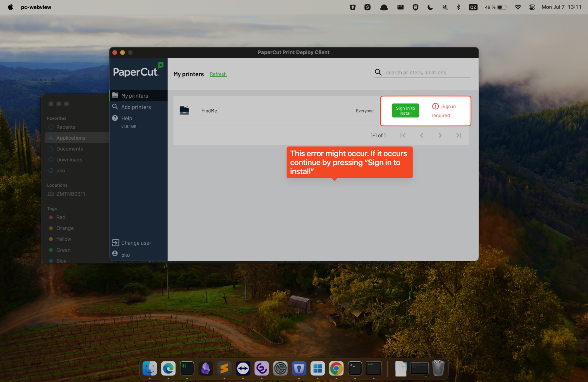Image resolution: width=588 pixels, height=382 pixels.
Task: Click the green Sign in to install button
Action: [x=406, y=111]
